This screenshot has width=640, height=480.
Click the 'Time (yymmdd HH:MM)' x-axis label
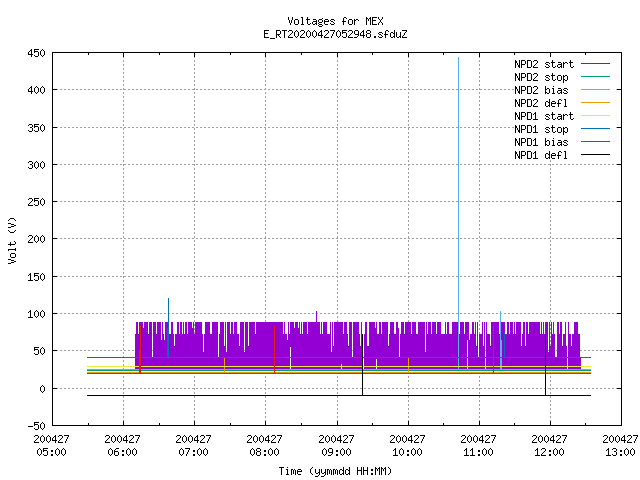point(335,471)
